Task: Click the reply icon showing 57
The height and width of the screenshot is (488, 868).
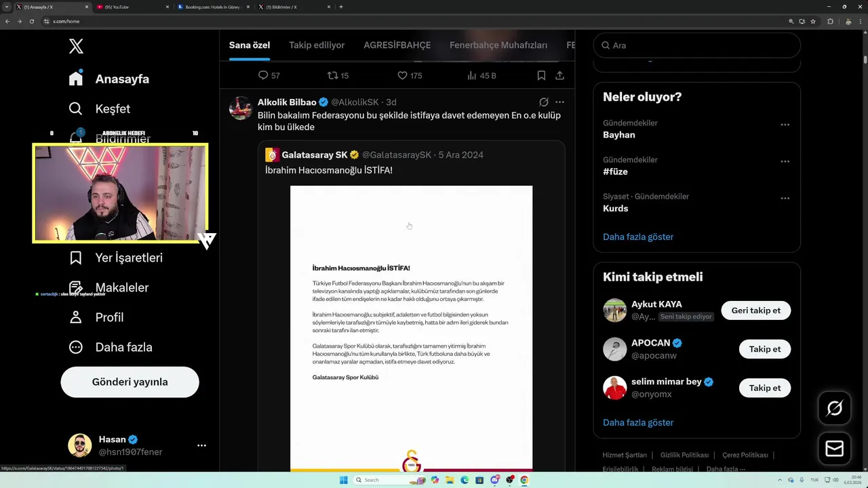Action: (x=263, y=75)
